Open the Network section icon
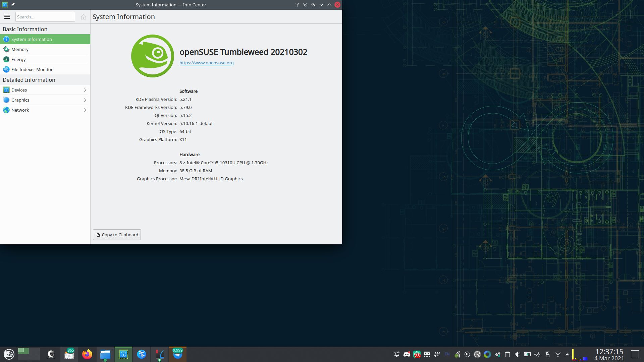Screen dimensions: 644x362 6,110
